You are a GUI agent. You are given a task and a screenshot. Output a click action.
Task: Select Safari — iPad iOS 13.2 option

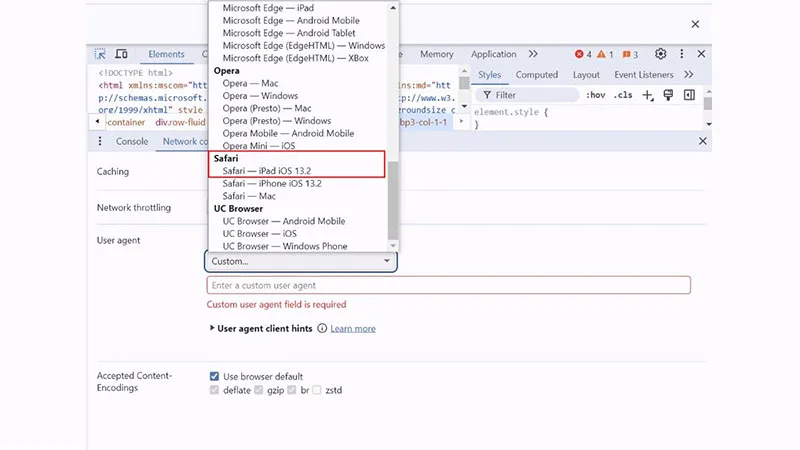click(266, 171)
